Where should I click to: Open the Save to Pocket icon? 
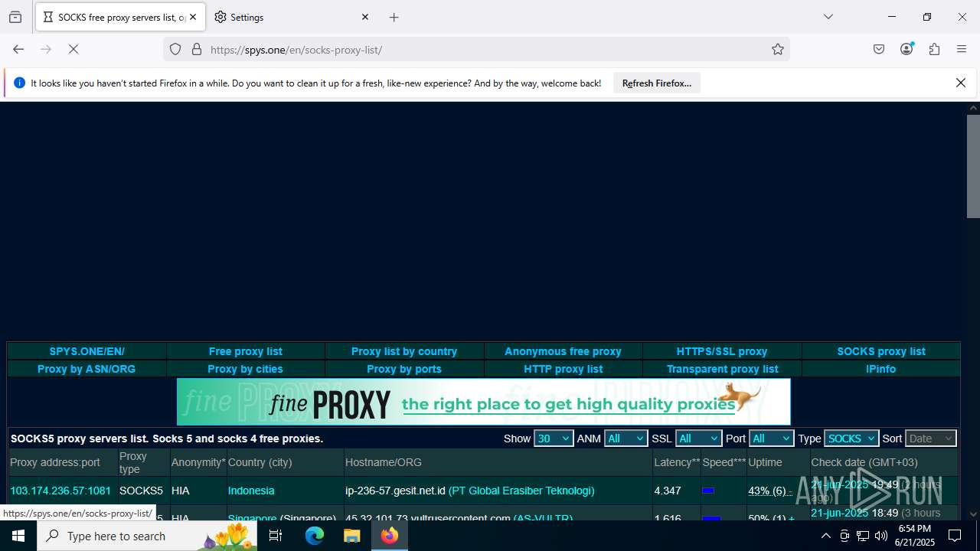point(879,49)
